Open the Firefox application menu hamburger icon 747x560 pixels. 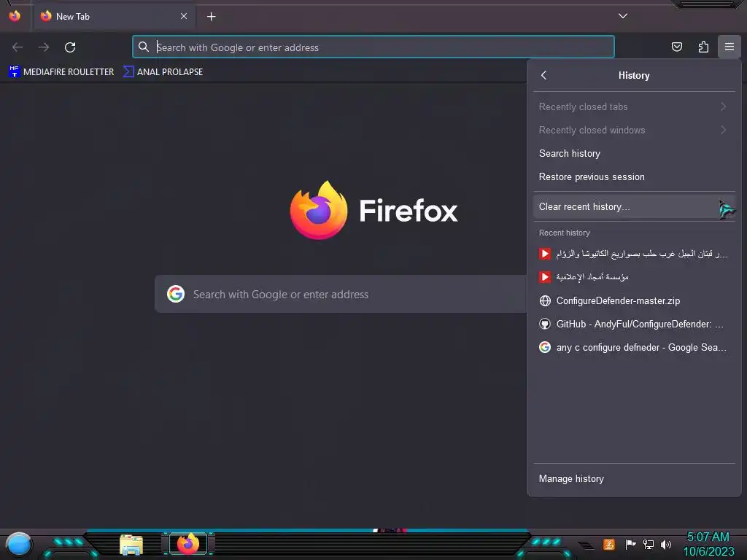tap(729, 47)
